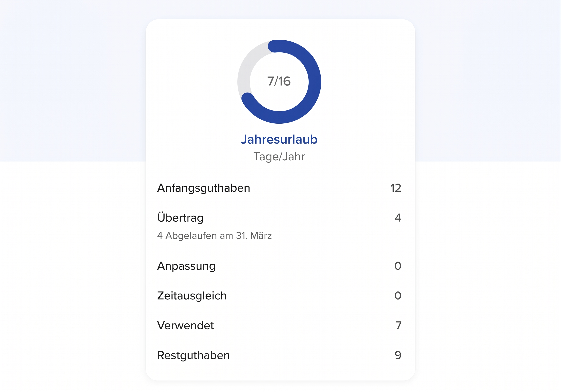Select the Zeitausgleich row label
This screenshot has height=392, width=561.
[x=192, y=296]
